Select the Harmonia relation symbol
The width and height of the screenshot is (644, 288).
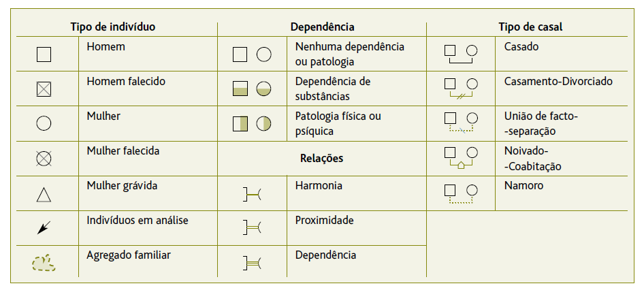[252, 195]
